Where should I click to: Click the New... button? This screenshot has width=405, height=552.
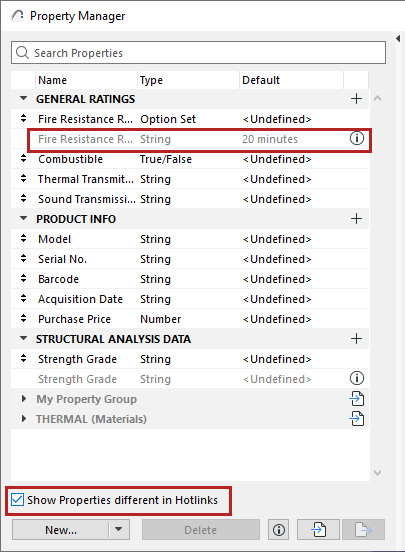click(61, 529)
